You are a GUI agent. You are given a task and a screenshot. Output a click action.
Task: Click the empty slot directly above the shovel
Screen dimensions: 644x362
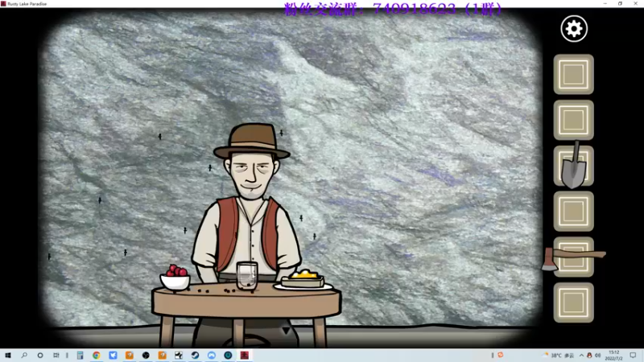tap(573, 120)
